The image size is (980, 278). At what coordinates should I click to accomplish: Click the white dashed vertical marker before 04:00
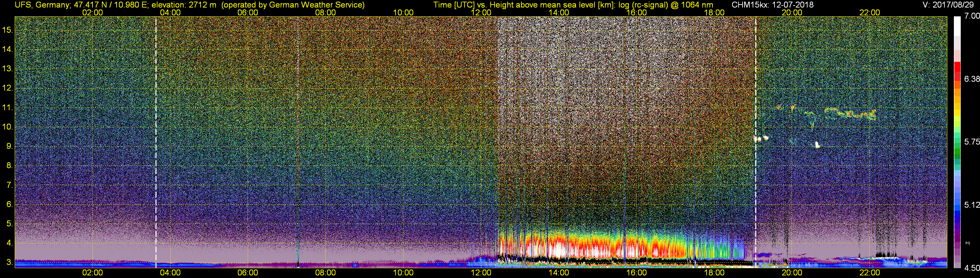(156, 142)
